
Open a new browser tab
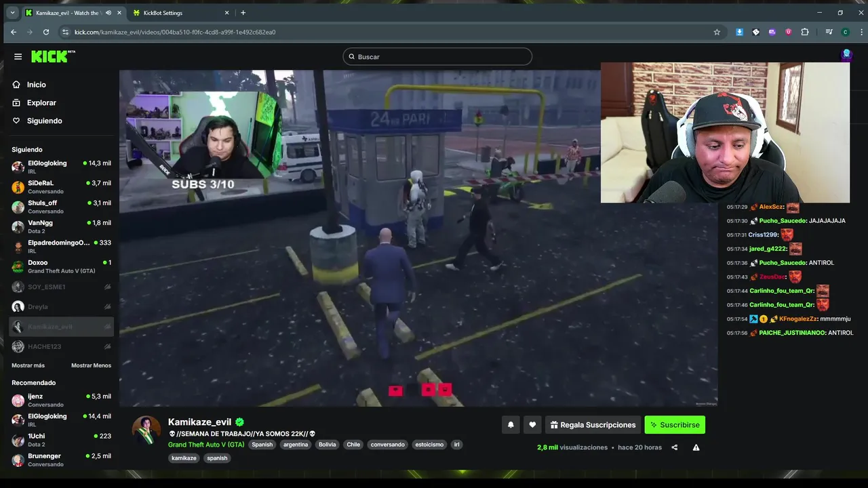click(243, 13)
